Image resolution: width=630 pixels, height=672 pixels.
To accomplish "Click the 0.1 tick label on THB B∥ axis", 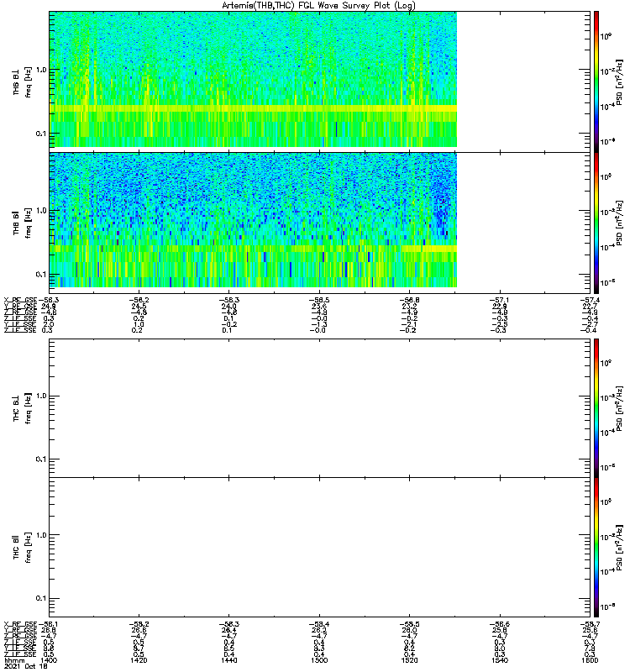I will pyautogui.click(x=41, y=275).
